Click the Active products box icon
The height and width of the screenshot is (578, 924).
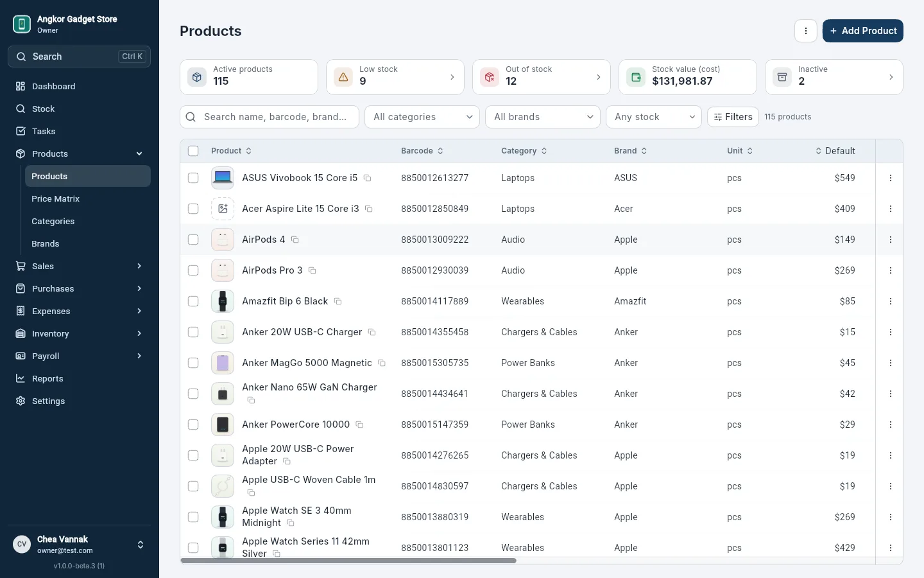point(197,77)
